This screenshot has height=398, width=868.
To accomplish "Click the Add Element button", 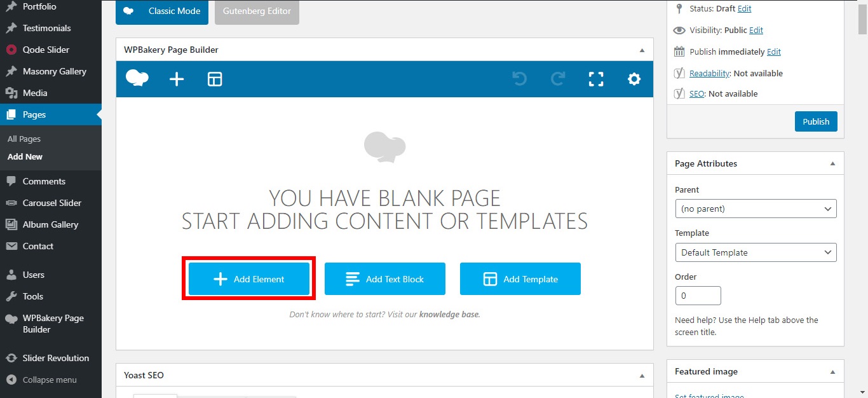I will coord(249,279).
